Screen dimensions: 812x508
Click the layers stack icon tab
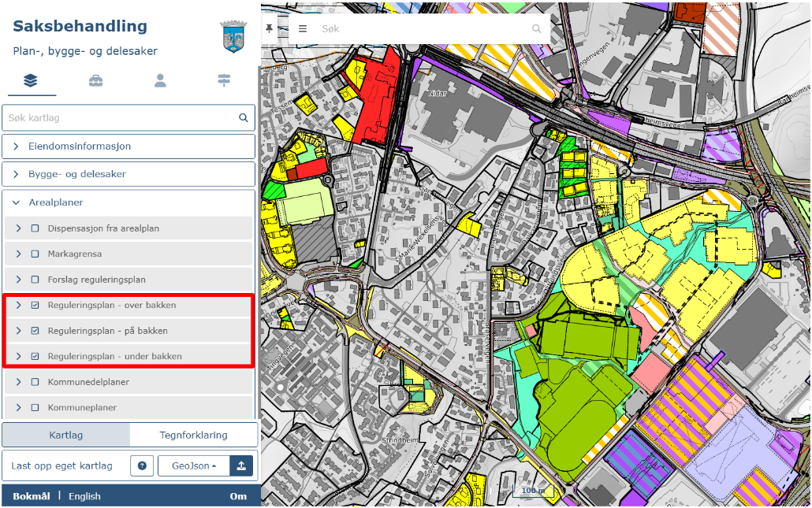tap(31, 80)
